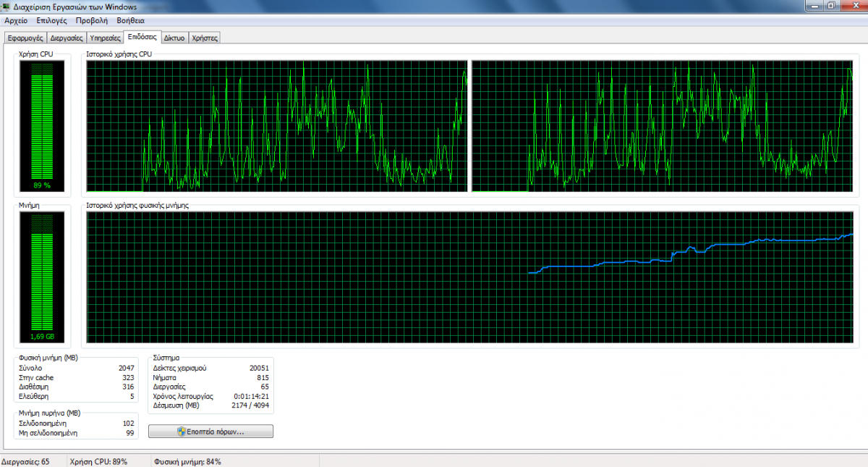Click the Task Manager title bar icon
The height and width of the screenshot is (467, 868).
point(7,7)
